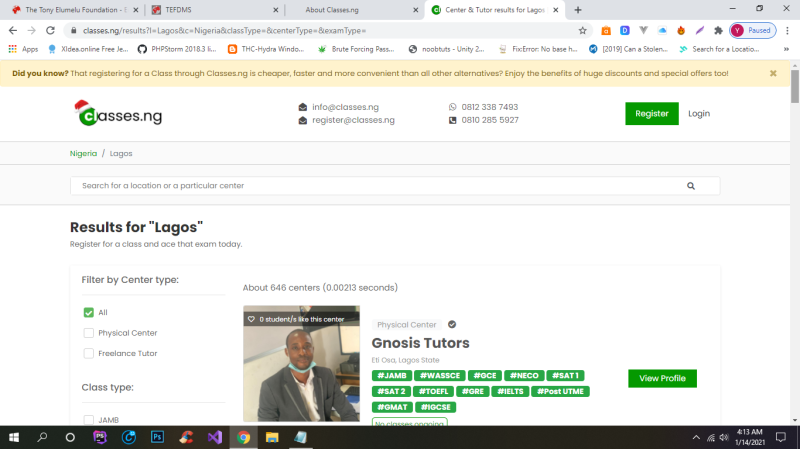Click the #TOEFL tag
800x449 pixels.
pyautogui.click(x=433, y=391)
